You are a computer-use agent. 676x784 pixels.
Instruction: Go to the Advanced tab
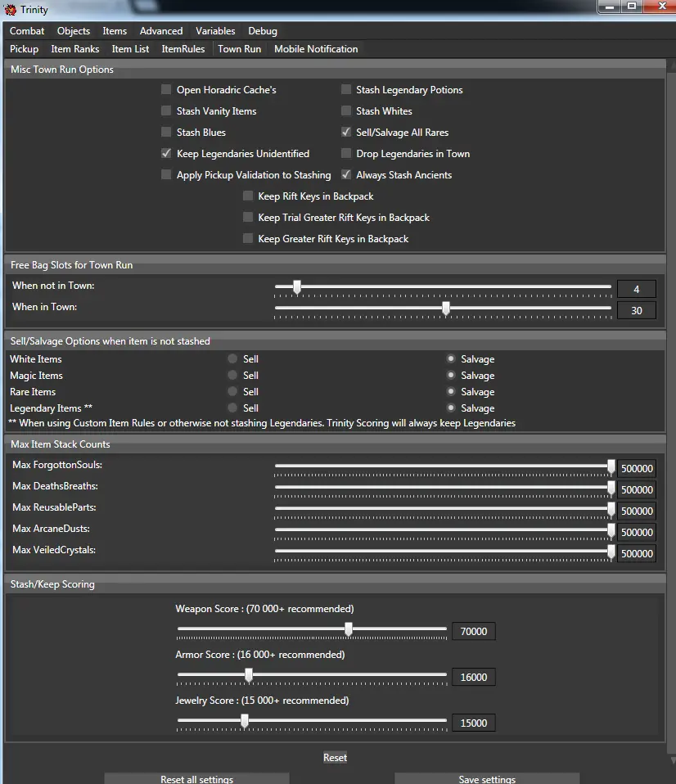[161, 31]
